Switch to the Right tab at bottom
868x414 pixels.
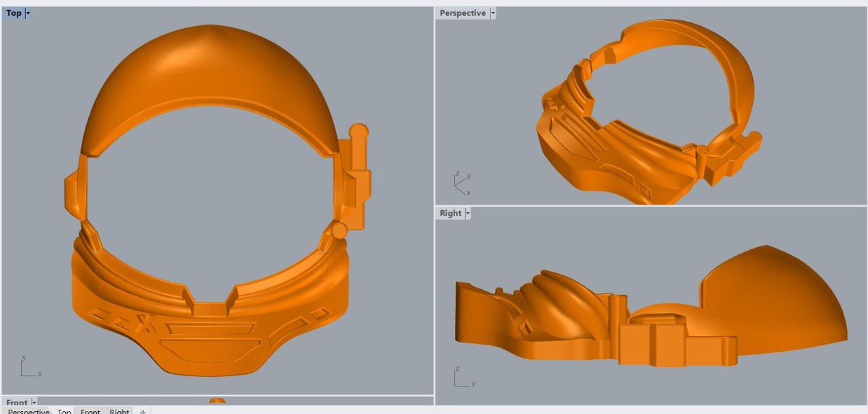click(x=119, y=411)
